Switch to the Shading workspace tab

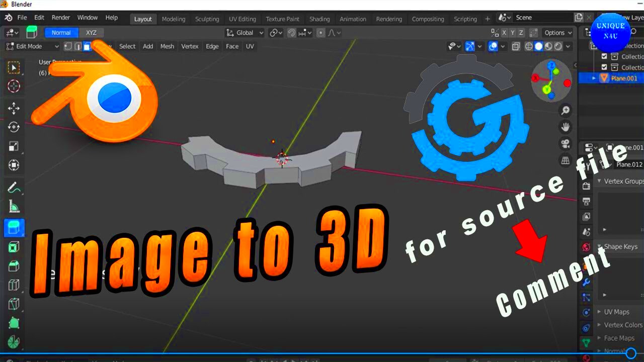pos(319,19)
